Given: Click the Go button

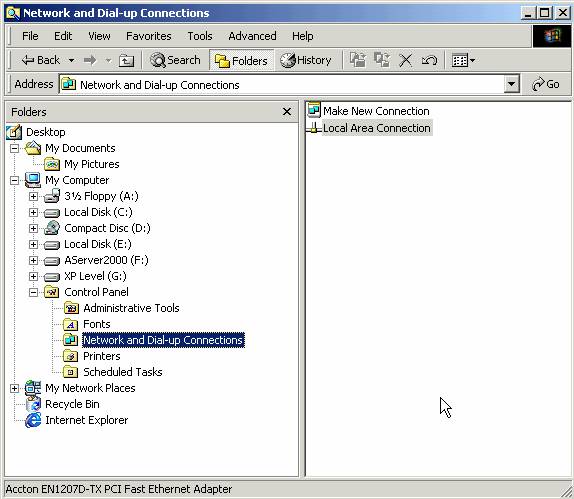Looking at the screenshot, I should pyautogui.click(x=545, y=85).
